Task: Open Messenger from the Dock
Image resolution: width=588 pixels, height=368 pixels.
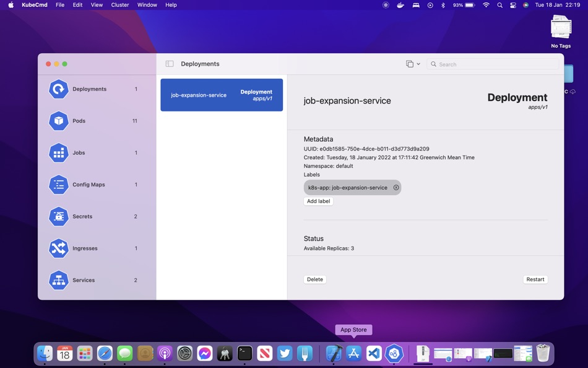Action: [205, 353]
